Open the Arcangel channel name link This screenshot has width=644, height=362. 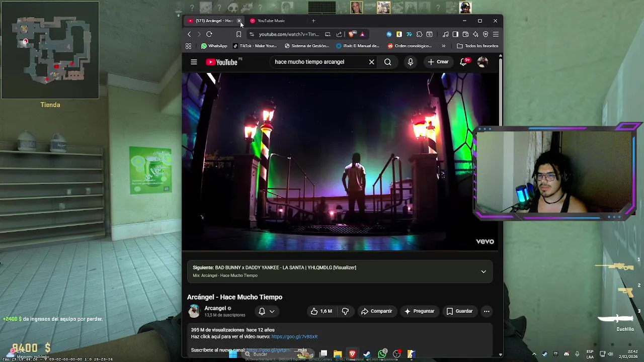(x=215, y=308)
